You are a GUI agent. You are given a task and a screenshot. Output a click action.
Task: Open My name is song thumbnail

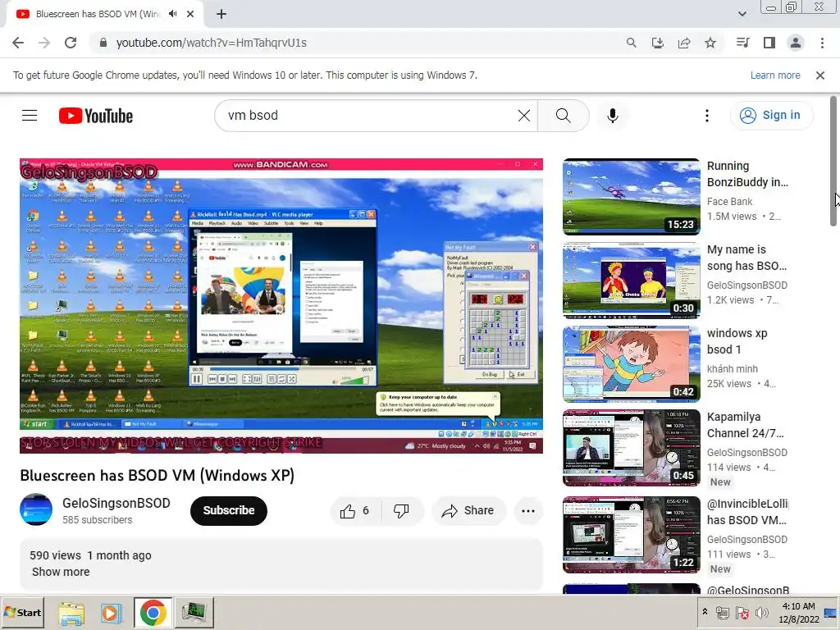pos(631,281)
